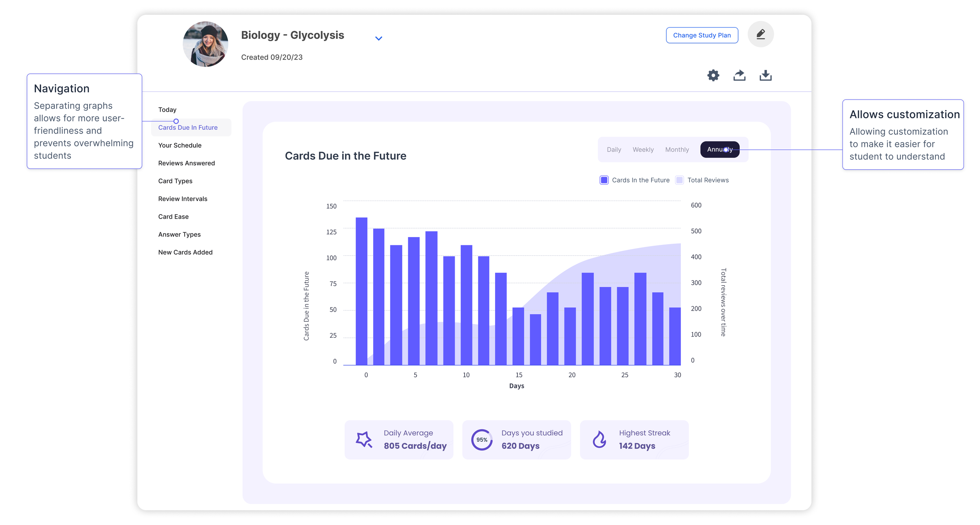The height and width of the screenshot is (525, 980).
Task: Click the 95% progress ring icon
Action: coord(482,440)
